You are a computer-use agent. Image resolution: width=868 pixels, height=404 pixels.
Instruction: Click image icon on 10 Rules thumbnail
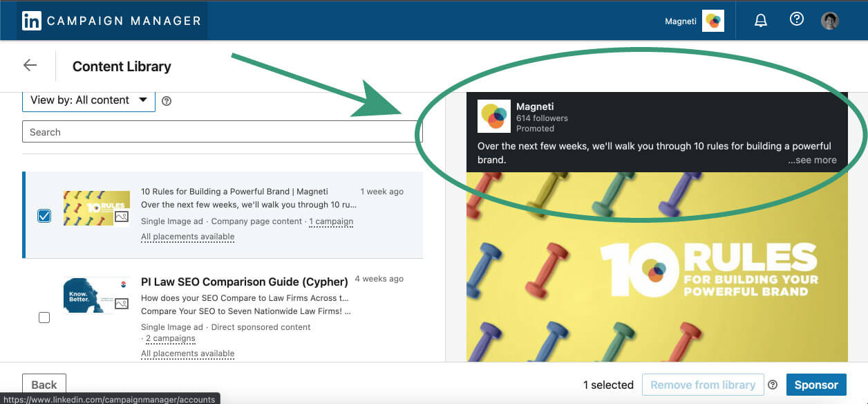(122, 217)
